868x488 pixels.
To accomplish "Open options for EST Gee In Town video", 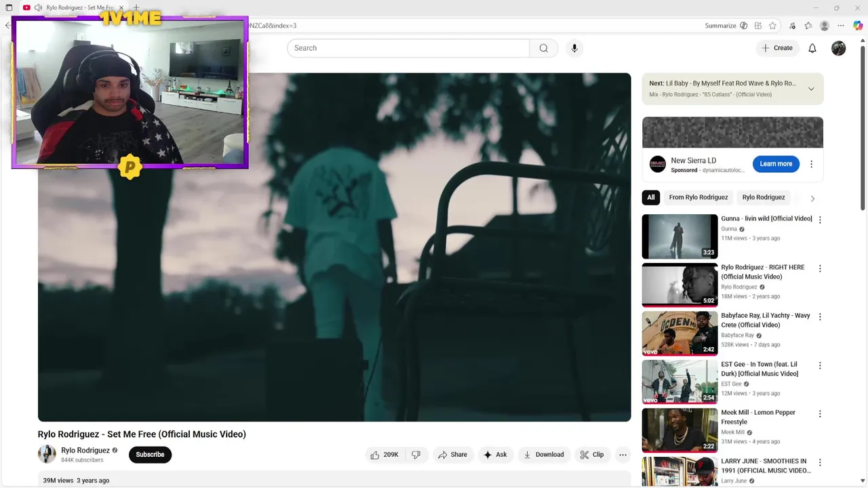I will pyautogui.click(x=820, y=365).
